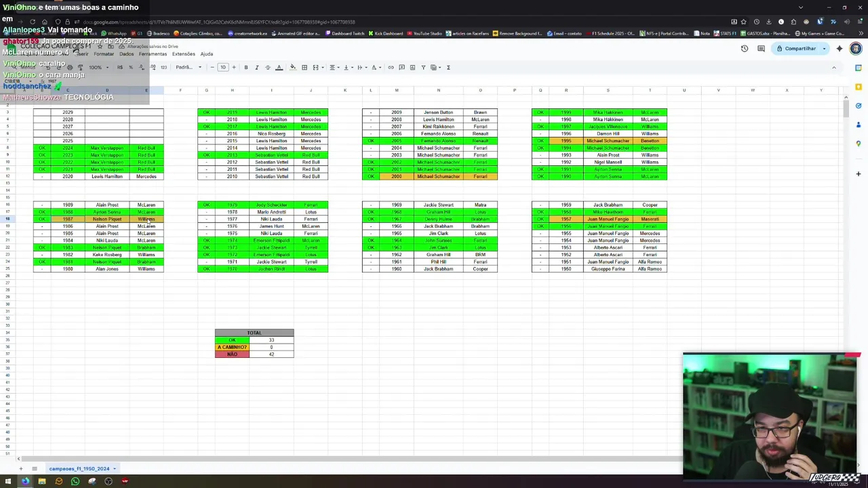The height and width of the screenshot is (488, 868).
Task: Insert a link from the toolbar
Action: (391, 67)
